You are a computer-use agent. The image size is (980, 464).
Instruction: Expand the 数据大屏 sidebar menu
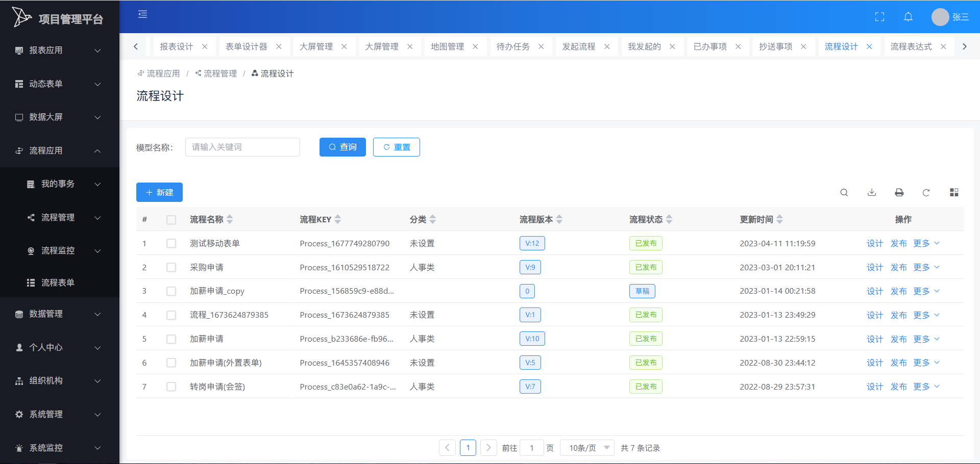coord(60,117)
